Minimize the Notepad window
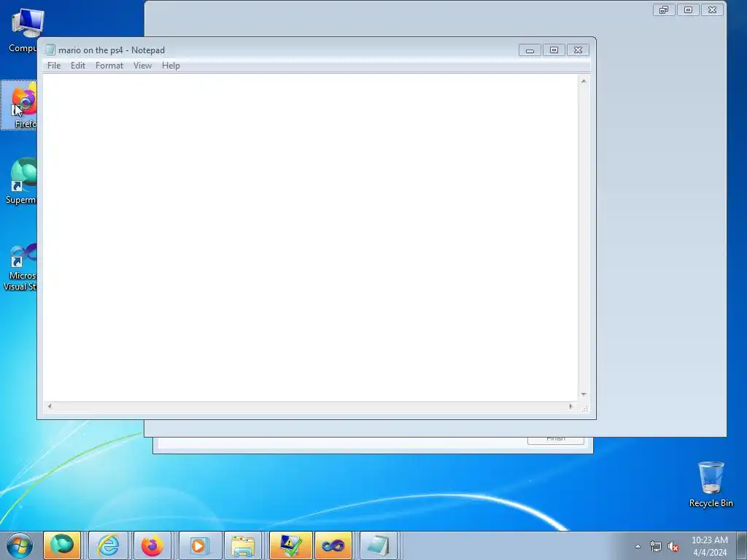 (x=530, y=50)
